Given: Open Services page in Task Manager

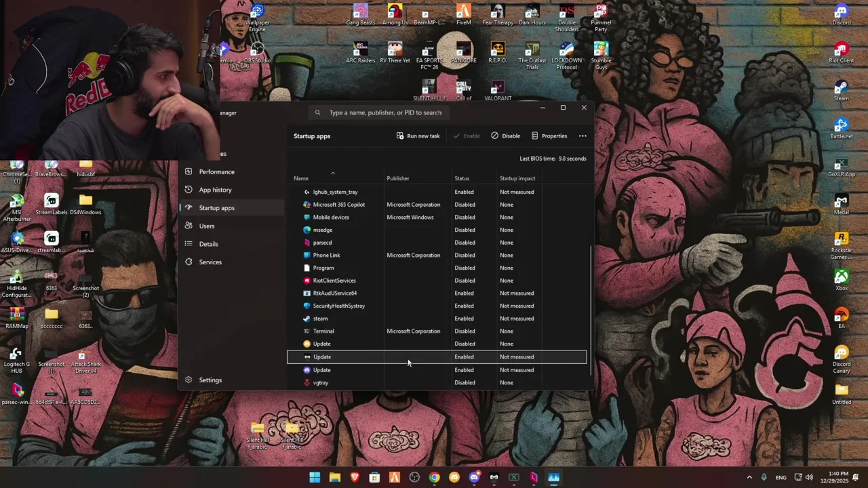Looking at the screenshot, I should (x=210, y=262).
